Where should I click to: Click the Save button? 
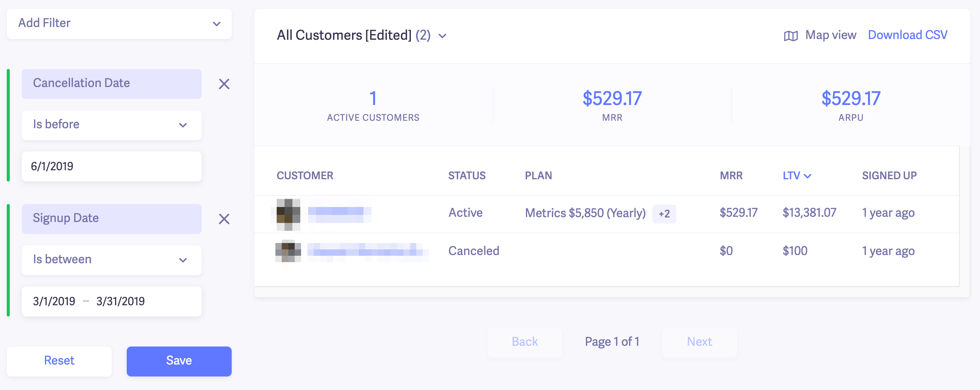[179, 361]
